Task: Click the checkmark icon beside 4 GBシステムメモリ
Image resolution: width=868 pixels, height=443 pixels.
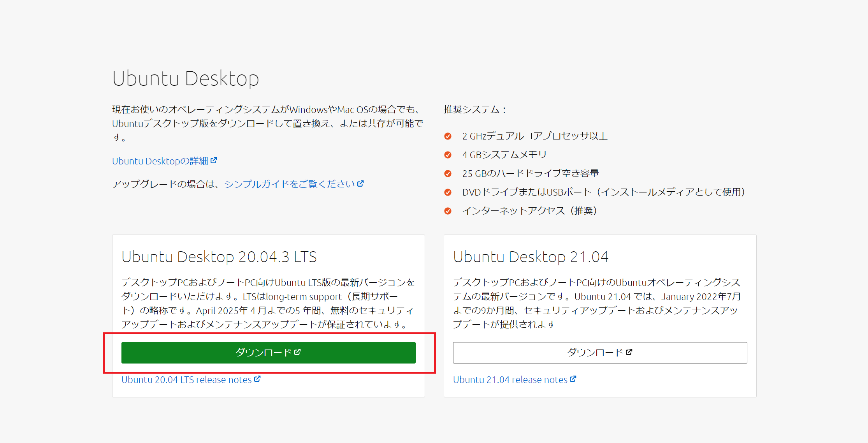Action: click(448, 155)
